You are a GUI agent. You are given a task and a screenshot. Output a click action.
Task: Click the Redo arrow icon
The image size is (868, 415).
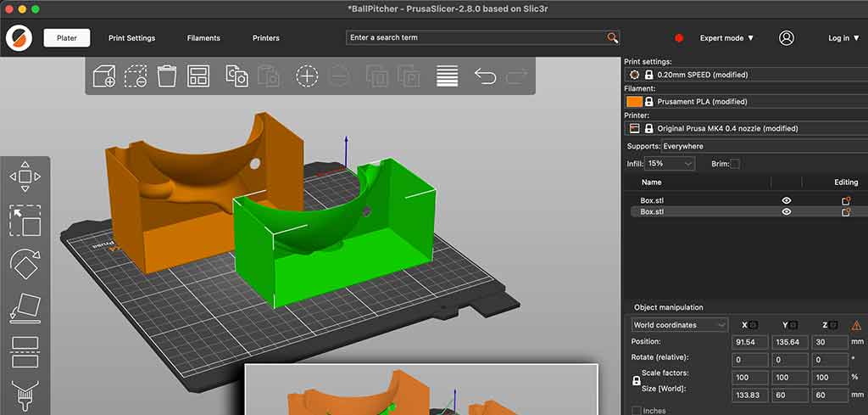click(x=516, y=76)
